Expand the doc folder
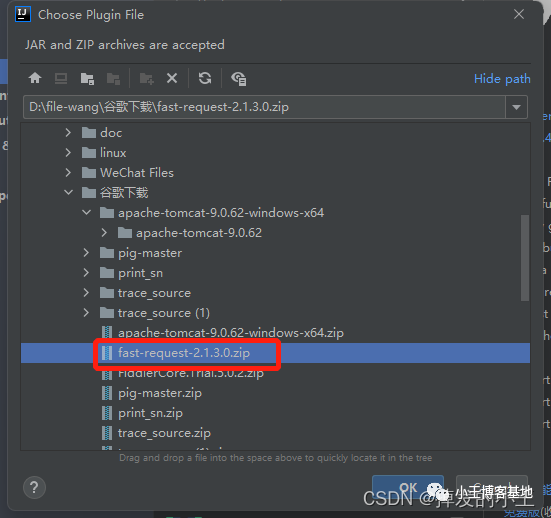The width and height of the screenshot is (551, 518). [x=68, y=133]
